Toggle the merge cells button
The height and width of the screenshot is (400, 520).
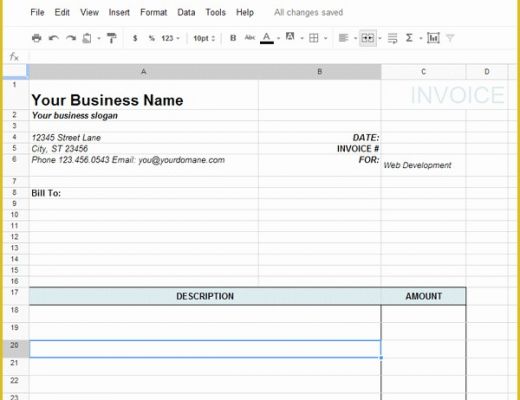[368, 38]
